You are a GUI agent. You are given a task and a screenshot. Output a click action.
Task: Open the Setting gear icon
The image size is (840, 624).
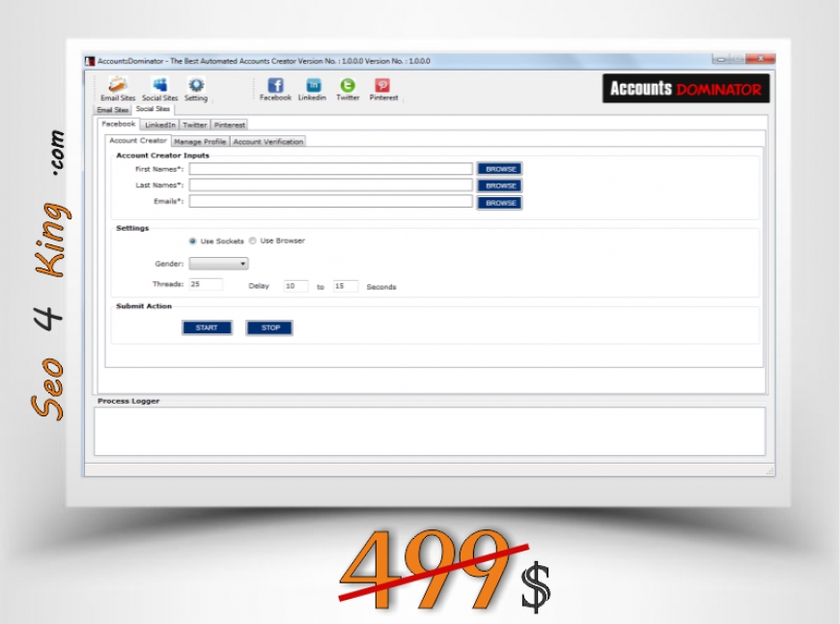pyautogui.click(x=196, y=89)
